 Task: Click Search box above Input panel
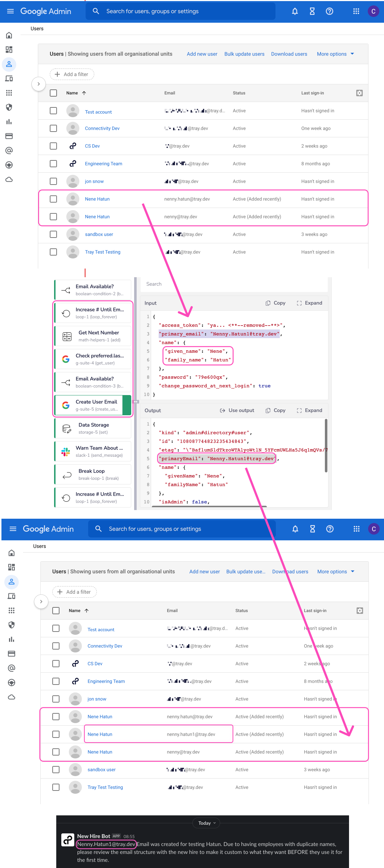[234, 284]
